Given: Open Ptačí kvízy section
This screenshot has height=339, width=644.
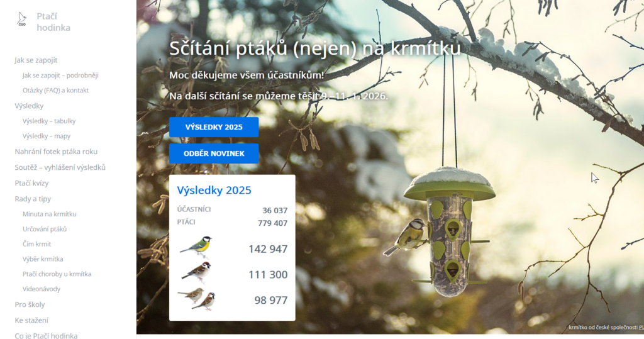Looking at the screenshot, I should pyautogui.click(x=31, y=183).
